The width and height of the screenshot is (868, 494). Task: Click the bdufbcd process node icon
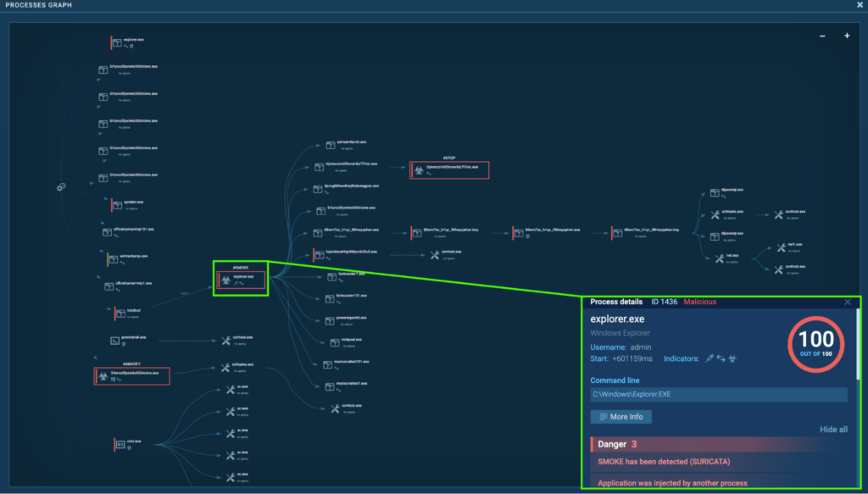120,314
